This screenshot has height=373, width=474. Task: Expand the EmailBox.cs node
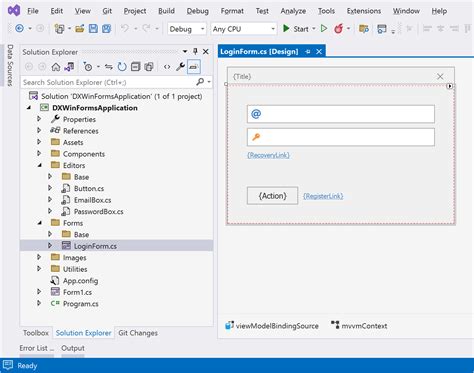(x=50, y=200)
